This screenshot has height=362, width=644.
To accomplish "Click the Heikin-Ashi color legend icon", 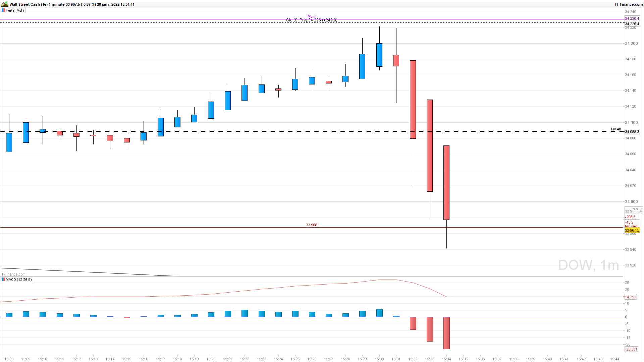I will pos(3,10).
